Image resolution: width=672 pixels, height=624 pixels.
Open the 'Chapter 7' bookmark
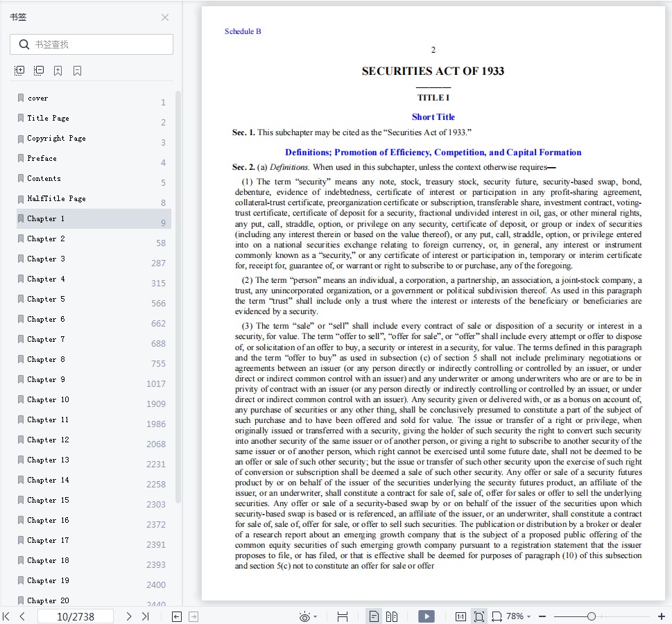click(x=94, y=340)
